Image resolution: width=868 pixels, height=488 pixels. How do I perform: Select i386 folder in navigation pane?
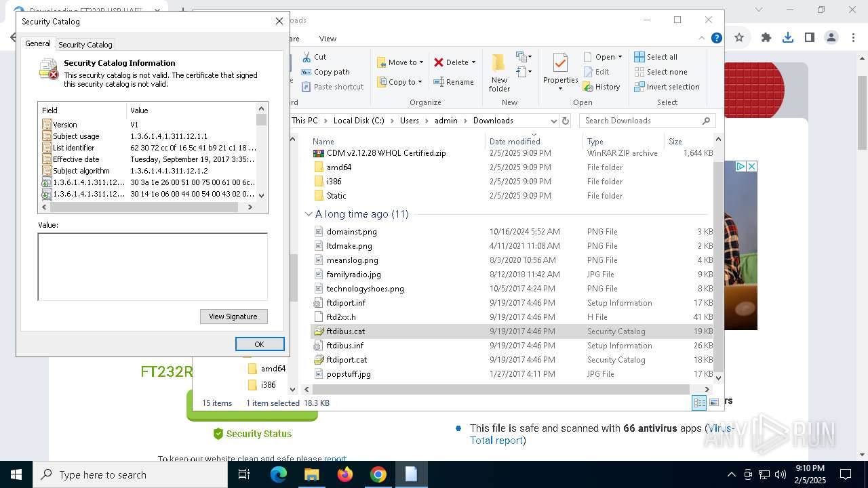(269, 385)
